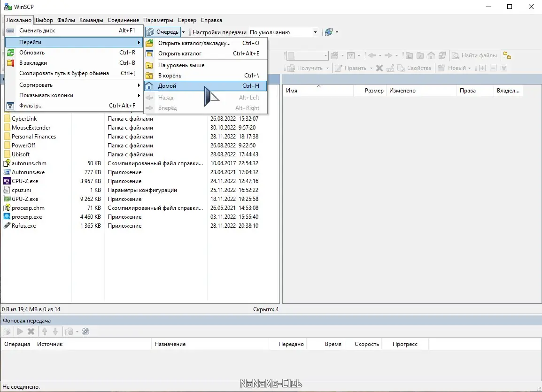
Task: Expand the Очередь button dropdown arrow
Action: click(184, 32)
